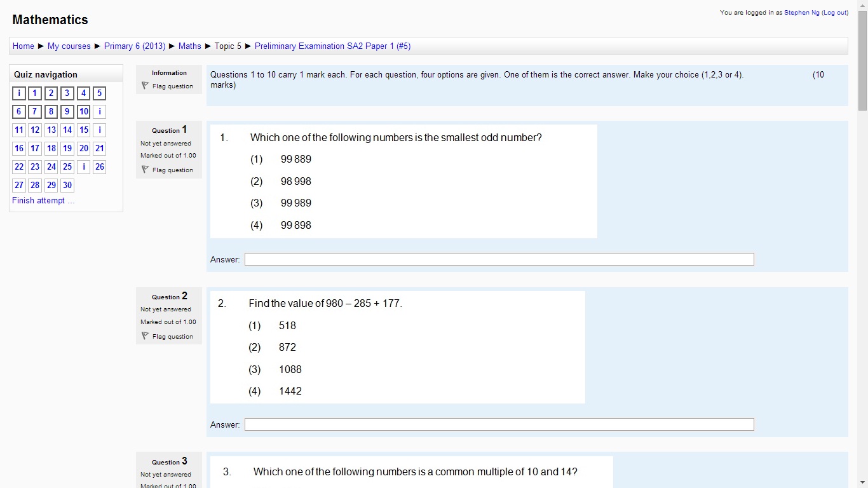Click the Finish attempt link
The height and width of the screenshot is (488, 868).
coord(43,200)
